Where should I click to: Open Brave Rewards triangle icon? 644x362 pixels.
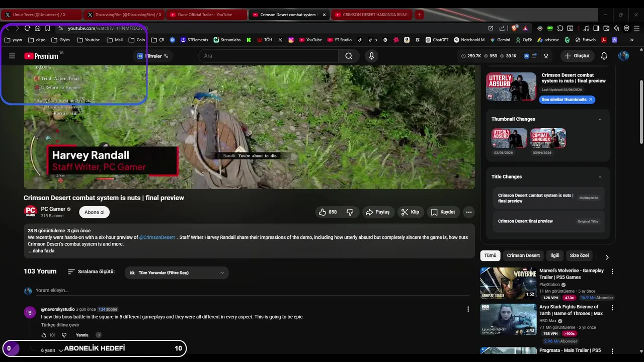click(525, 28)
